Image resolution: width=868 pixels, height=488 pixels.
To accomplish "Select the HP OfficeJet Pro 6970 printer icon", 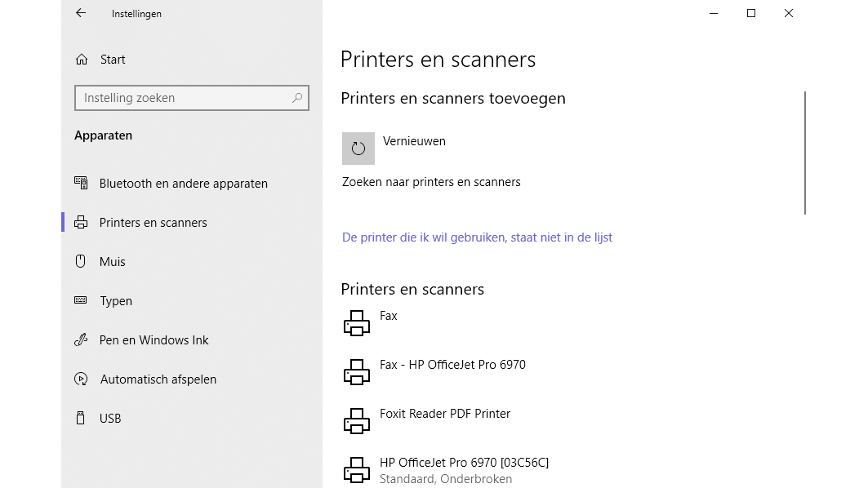I will coord(357,469).
